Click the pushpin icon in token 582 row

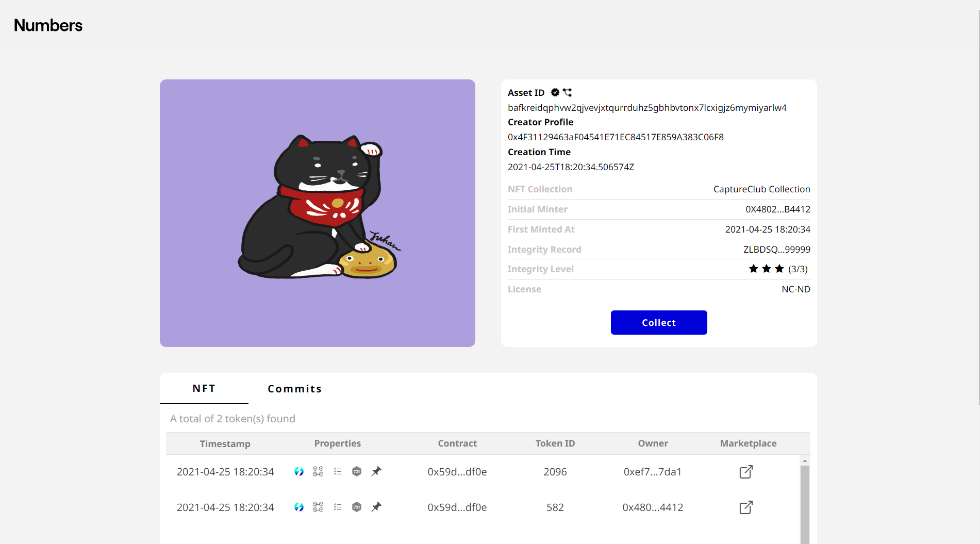(x=376, y=507)
